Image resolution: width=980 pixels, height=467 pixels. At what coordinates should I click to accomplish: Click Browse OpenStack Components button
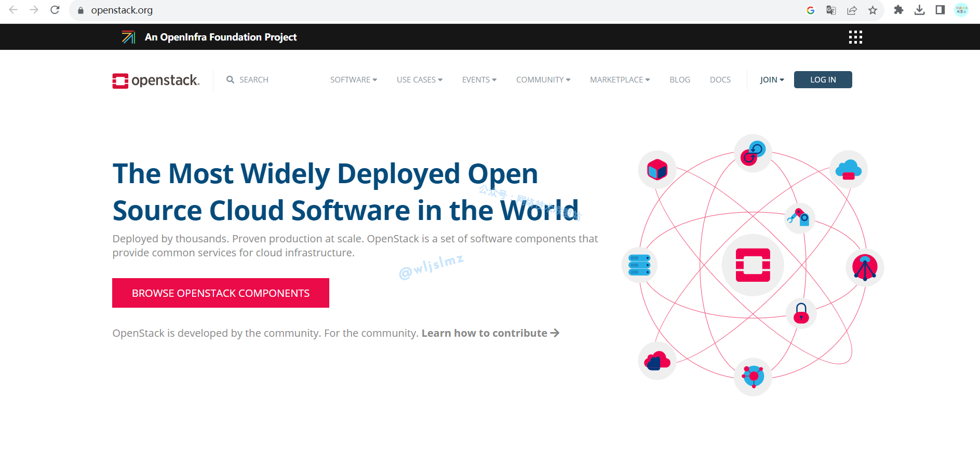pyautogui.click(x=221, y=293)
